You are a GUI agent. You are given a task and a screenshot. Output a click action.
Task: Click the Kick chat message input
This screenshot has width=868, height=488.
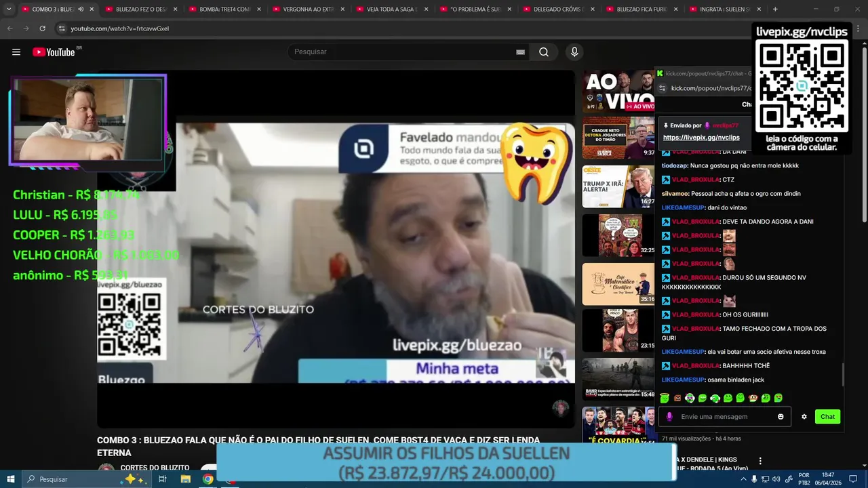pyautogui.click(x=724, y=417)
